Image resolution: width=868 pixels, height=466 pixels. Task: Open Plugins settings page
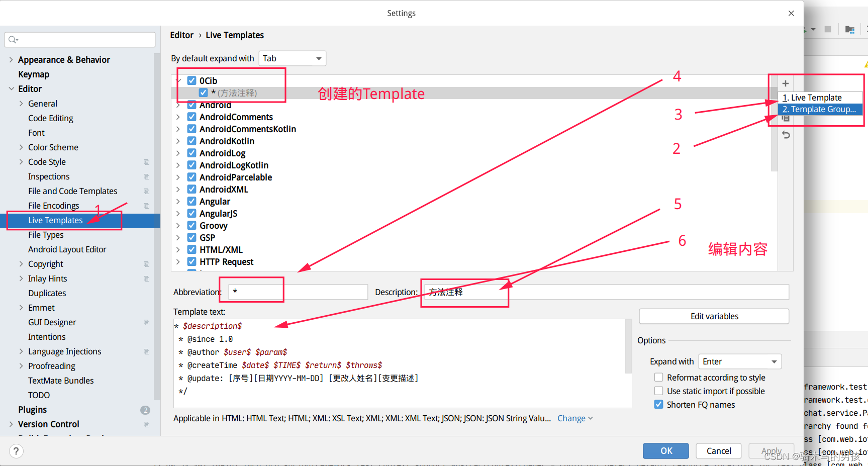click(32, 410)
